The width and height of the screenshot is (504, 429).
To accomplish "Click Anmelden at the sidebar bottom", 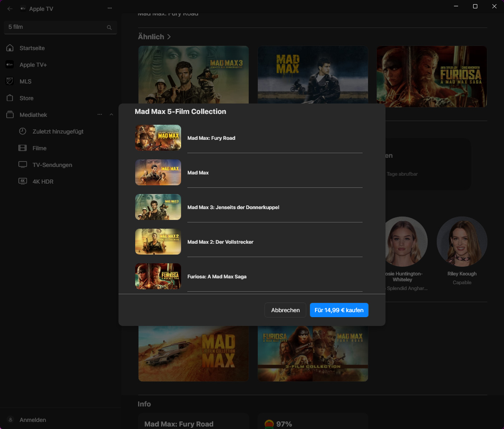I will tap(33, 420).
